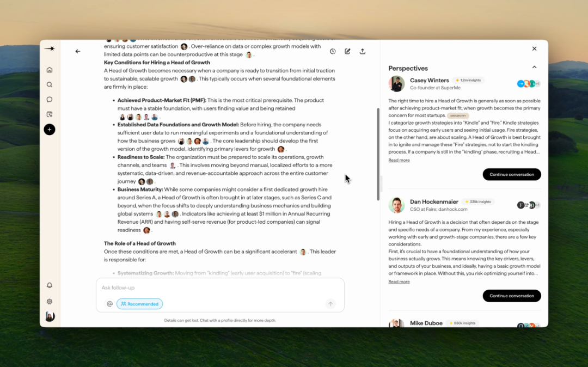Click the 335k insights badge
This screenshot has height=367, width=588.
point(478,201)
